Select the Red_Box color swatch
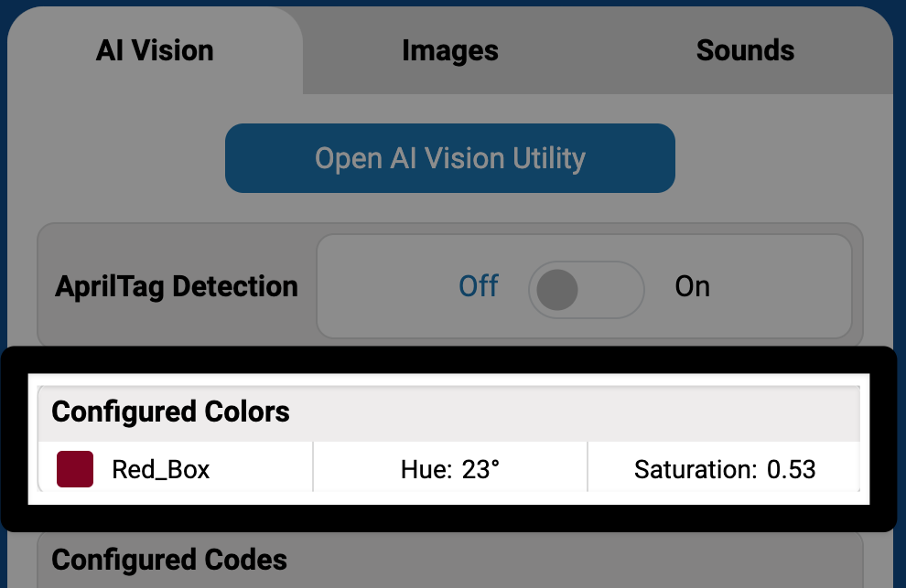The width and height of the screenshot is (906, 588). [75, 467]
